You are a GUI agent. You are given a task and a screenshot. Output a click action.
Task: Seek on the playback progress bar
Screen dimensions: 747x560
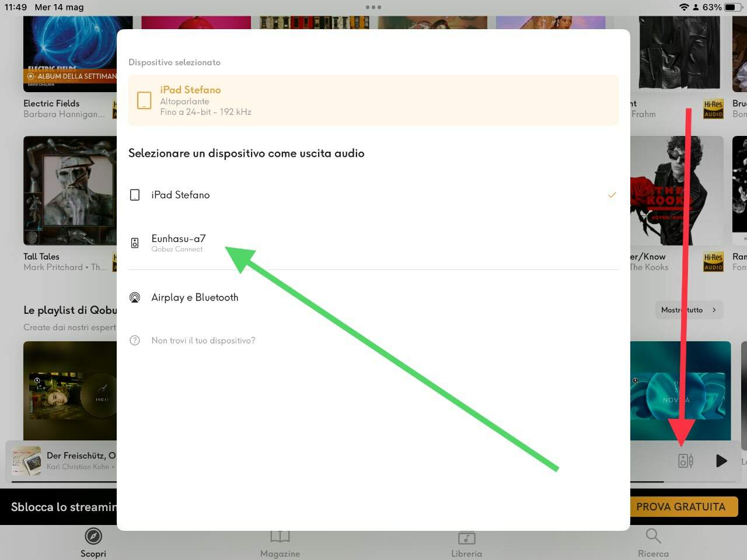pyautogui.click(x=373, y=482)
